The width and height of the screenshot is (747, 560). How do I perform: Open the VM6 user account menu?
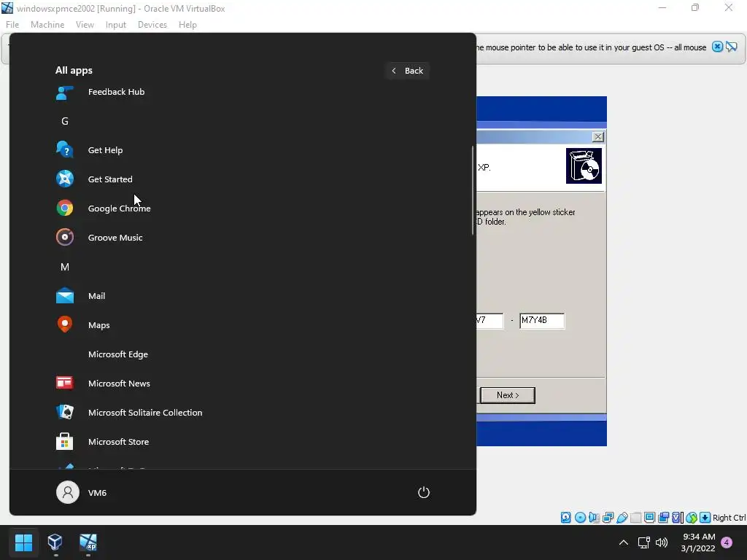point(82,492)
